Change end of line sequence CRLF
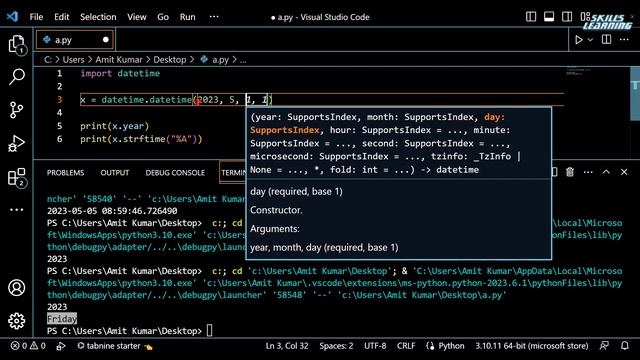 click(406, 346)
